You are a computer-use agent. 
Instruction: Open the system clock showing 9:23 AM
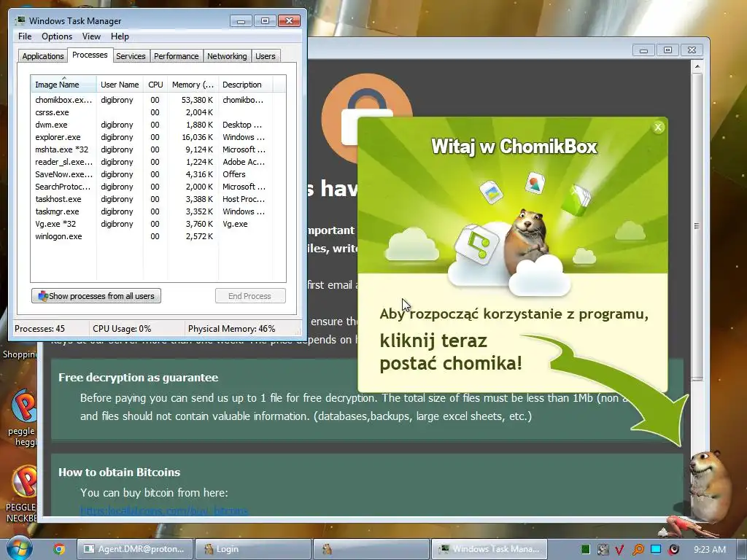point(709,550)
